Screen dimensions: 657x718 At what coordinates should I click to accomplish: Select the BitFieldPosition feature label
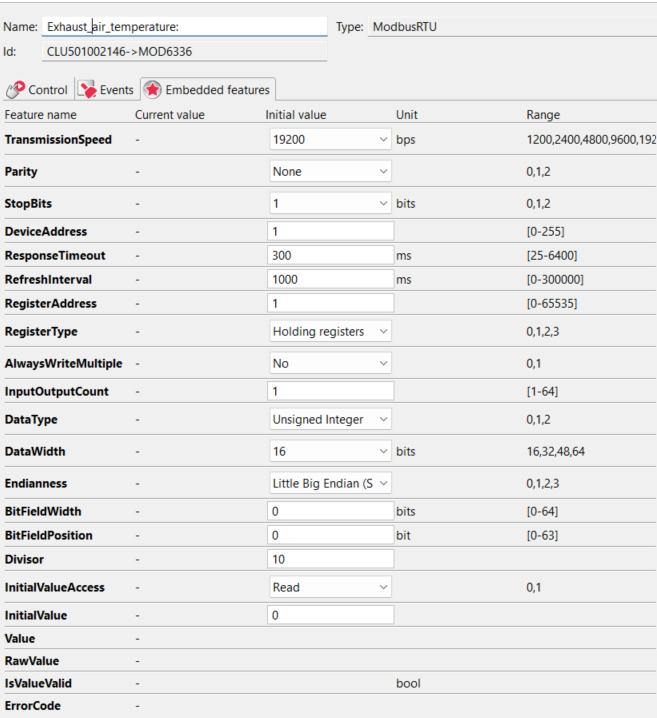point(49,535)
